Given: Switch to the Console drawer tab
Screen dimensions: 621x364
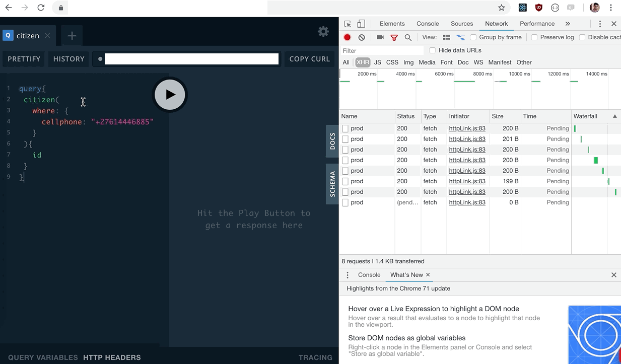Looking at the screenshot, I should point(369,275).
